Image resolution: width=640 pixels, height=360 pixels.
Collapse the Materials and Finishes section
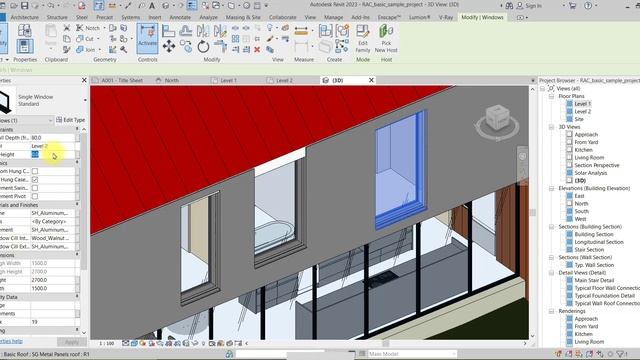coord(77,205)
